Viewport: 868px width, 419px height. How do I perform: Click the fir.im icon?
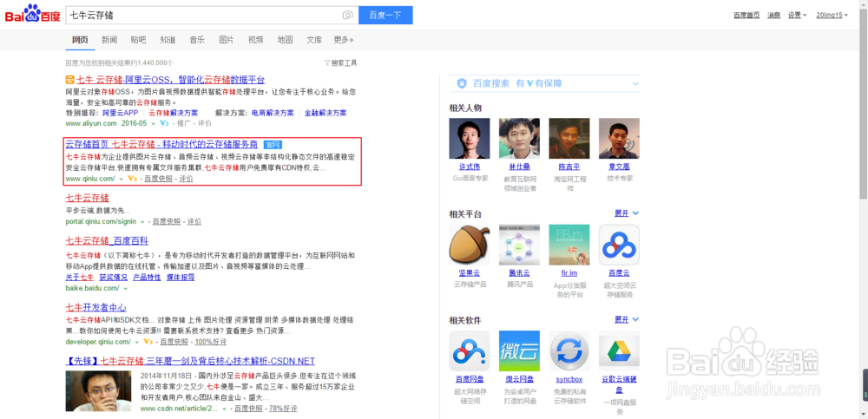pos(569,245)
